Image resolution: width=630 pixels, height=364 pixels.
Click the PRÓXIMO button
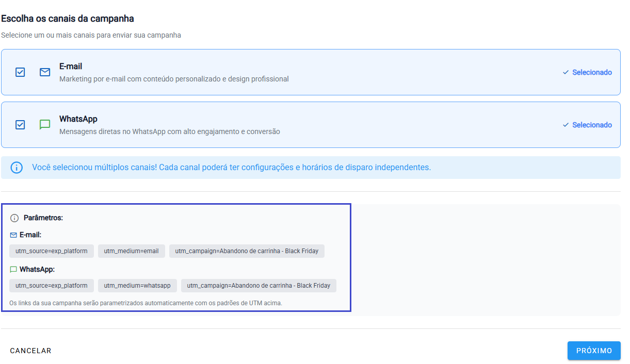pos(594,351)
